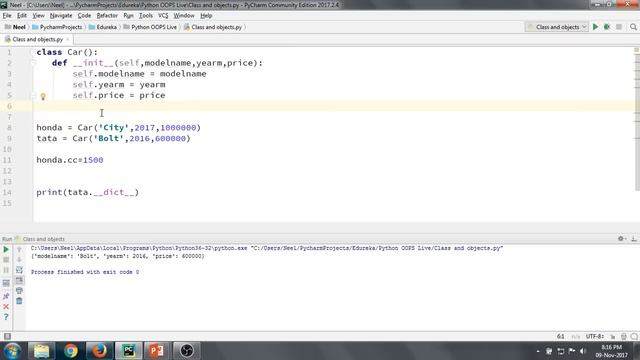640x360 pixels.
Task: Click cursor position '6:1' in status bar
Action: pos(560,336)
